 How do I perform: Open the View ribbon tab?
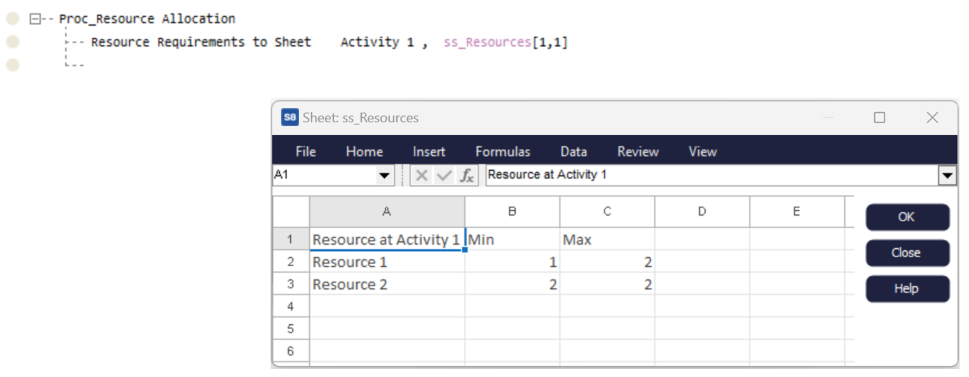(702, 152)
